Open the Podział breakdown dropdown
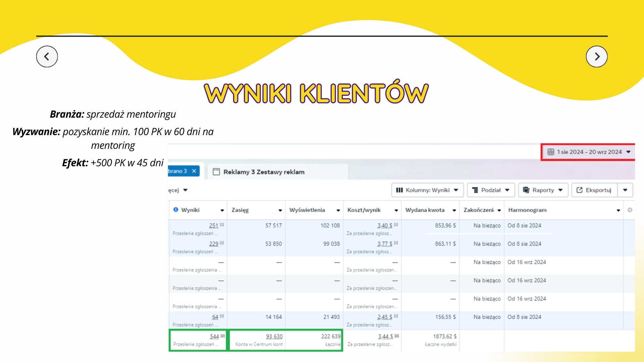The width and height of the screenshot is (644, 362). [x=491, y=190]
